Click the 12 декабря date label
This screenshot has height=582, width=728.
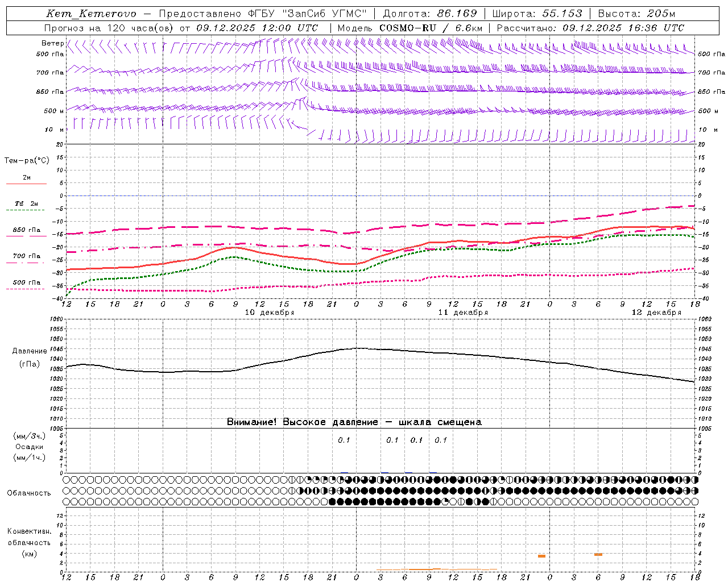pyautogui.click(x=656, y=313)
